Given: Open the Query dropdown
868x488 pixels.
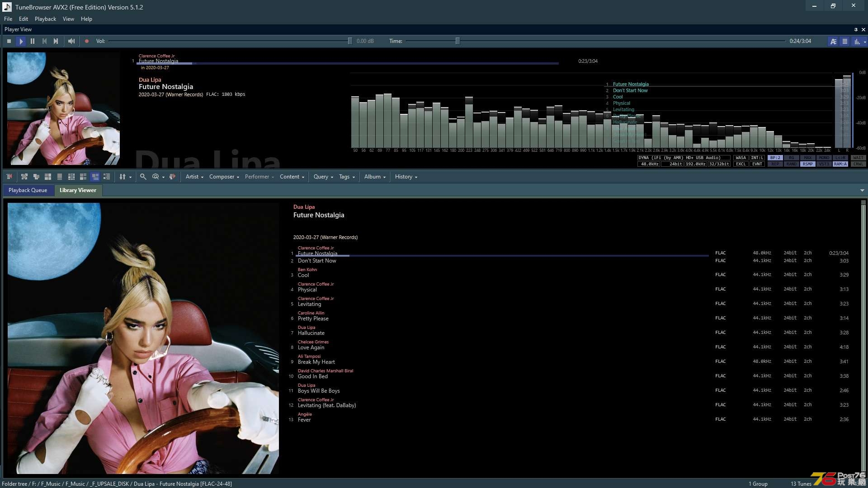Looking at the screenshot, I should click(x=323, y=177).
